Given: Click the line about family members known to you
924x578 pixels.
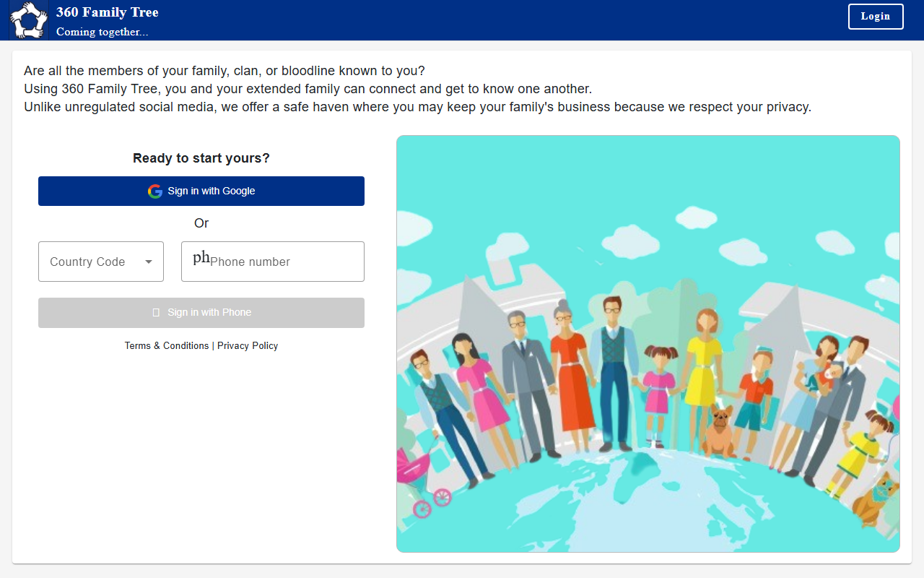Looking at the screenshot, I should 225,71.
